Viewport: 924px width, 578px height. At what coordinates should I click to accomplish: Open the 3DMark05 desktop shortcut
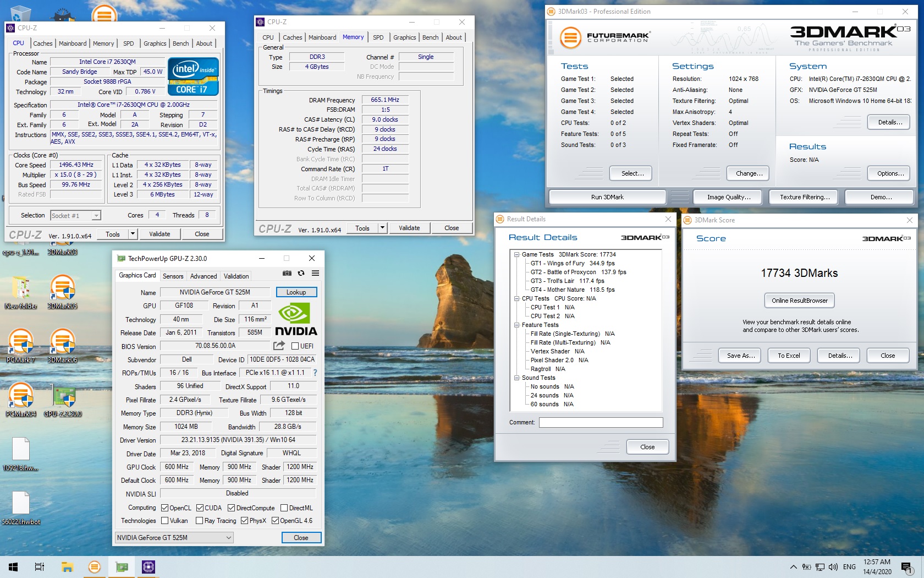coord(62,292)
